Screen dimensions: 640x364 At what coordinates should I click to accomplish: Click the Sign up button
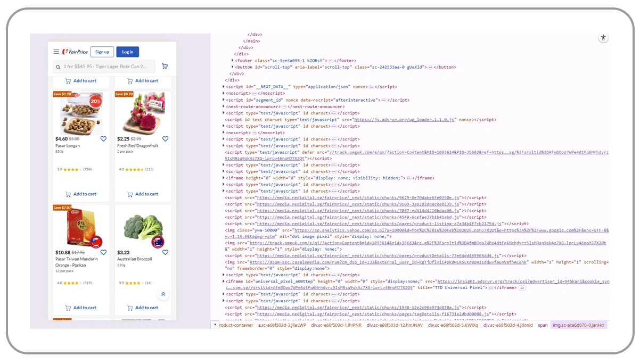tap(102, 52)
